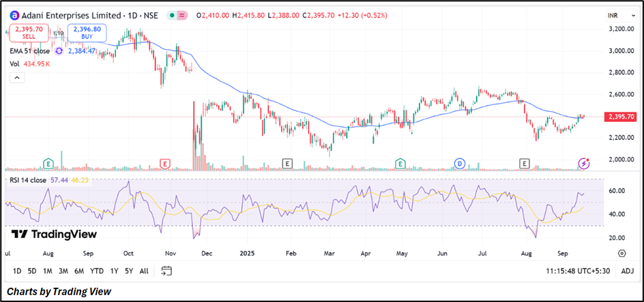Click the EMA 51 close indicator label
The height and width of the screenshot is (302, 644).
(x=29, y=51)
